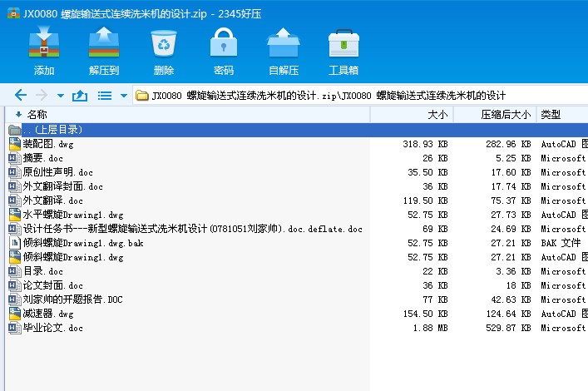Click the 2345好压 app icon in title bar
The height and width of the screenshot is (391, 588).
(x=13, y=13)
